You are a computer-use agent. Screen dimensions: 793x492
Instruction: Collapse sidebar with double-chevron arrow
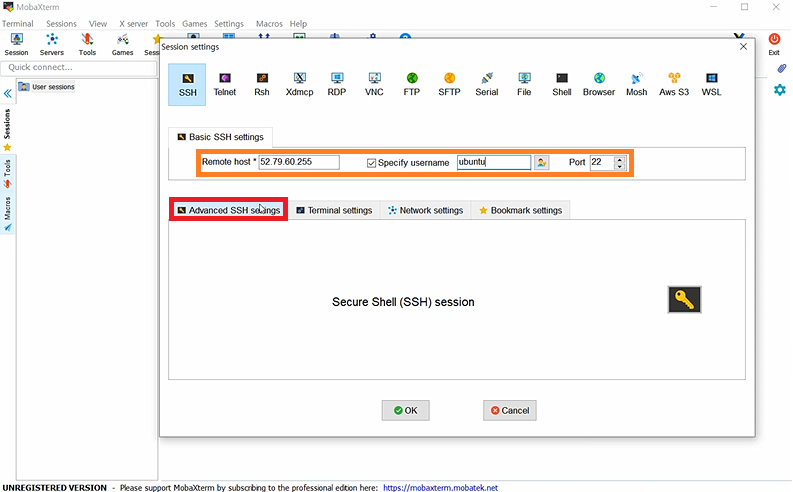coord(8,94)
